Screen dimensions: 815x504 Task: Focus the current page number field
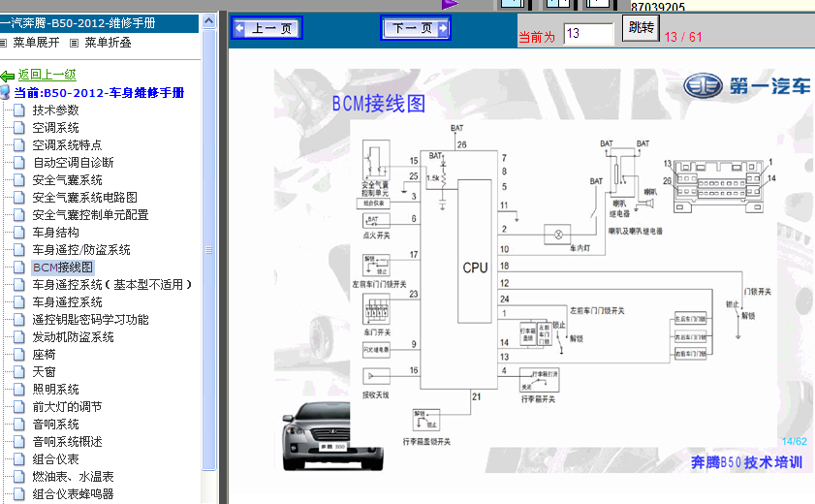[x=588, y=34]
